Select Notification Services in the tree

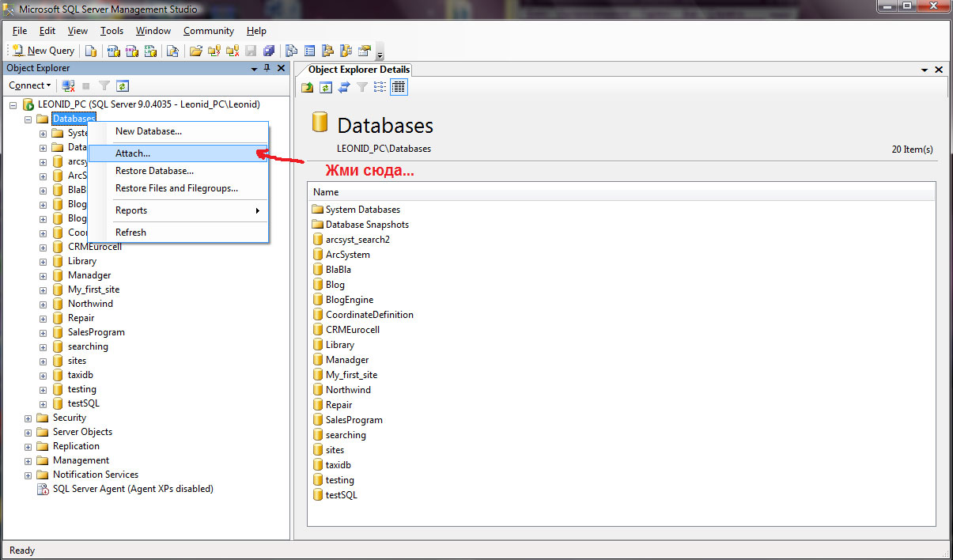point(95,475)
